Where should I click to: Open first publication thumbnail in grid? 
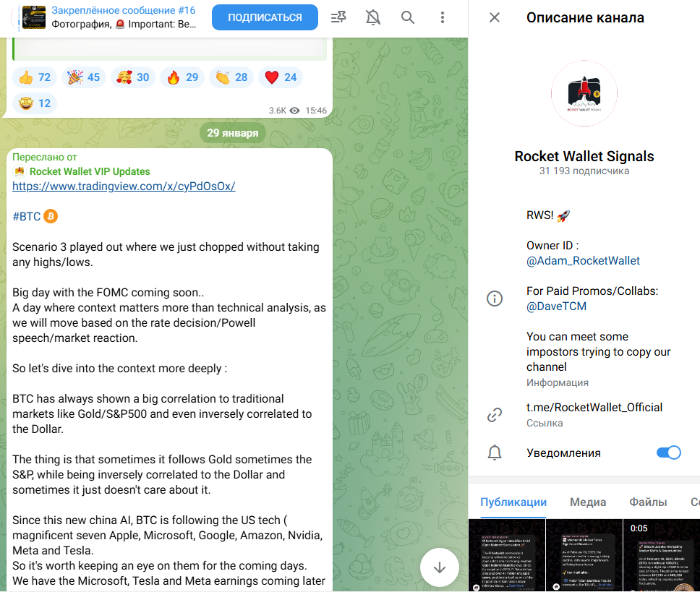tap(507, 555)
